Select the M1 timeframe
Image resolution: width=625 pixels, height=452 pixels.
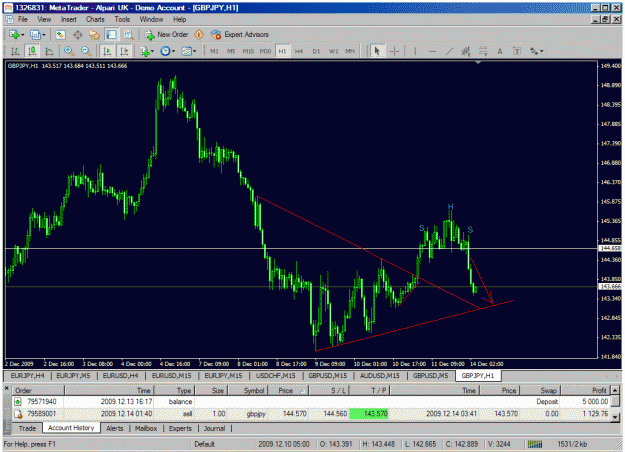point(214,51)
